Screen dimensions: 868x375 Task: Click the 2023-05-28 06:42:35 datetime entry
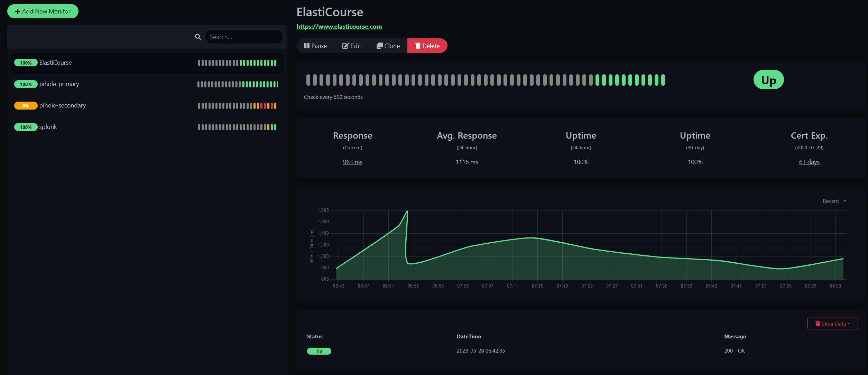481,351
